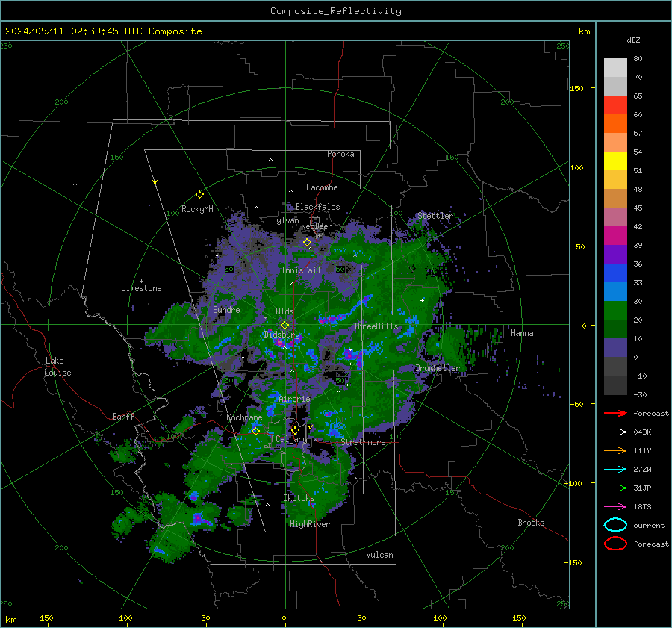Select the Okotoks label
The image size is (672, 628).
(299, 498)
